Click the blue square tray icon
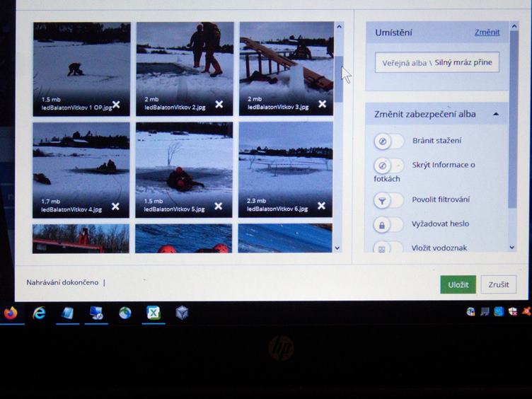Image resolution: width=532 pixels, height=399 pixels. click(x=499, y=311)
